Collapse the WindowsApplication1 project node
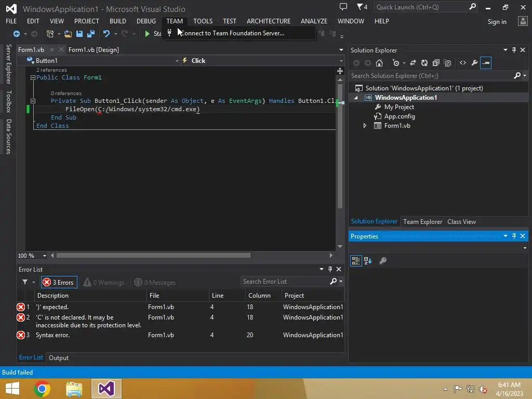This screenshot has height=399, width=532. [x=356, y=98]
